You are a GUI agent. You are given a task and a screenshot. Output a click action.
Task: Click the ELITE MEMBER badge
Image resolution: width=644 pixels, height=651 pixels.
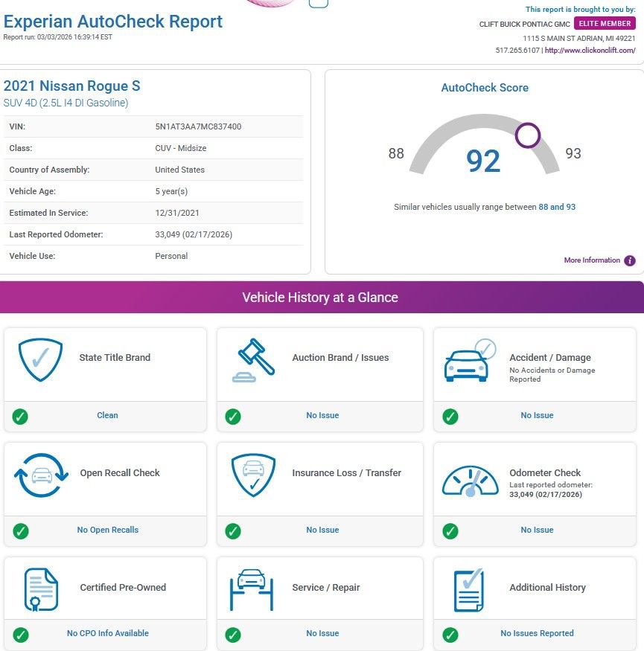(605, 24)
